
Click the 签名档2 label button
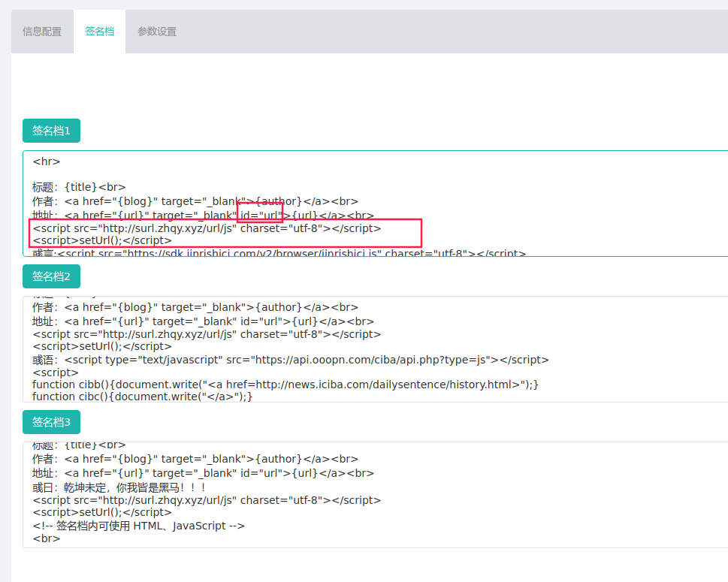coord(51,277)
